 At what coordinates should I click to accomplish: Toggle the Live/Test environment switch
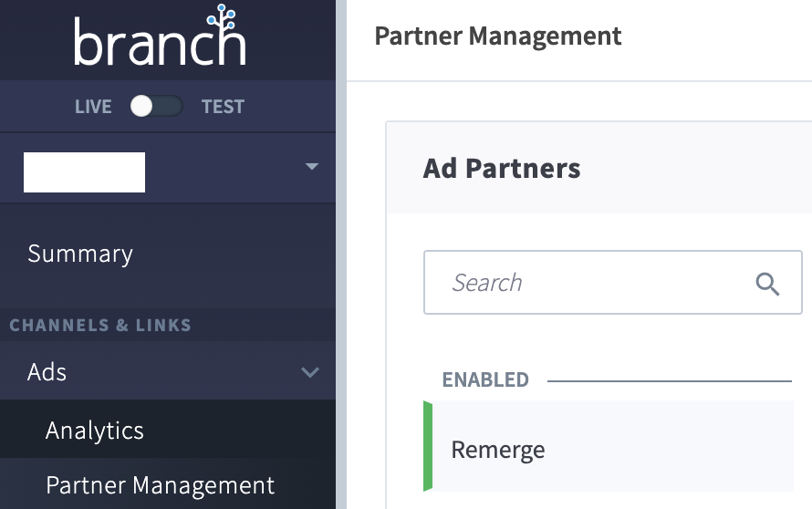tap(156, 106)
